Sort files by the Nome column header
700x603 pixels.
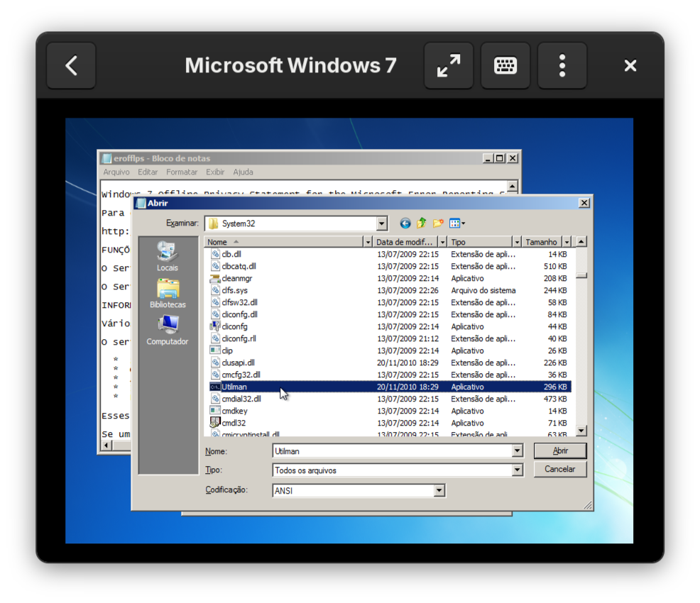(284, 242)
